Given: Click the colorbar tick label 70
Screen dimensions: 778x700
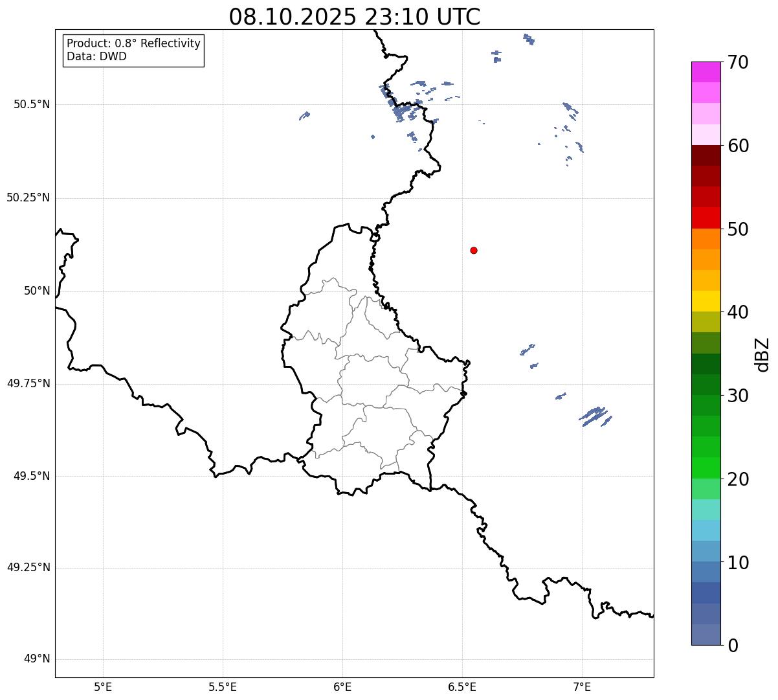Looking at the screenshot, I should 738,62.
